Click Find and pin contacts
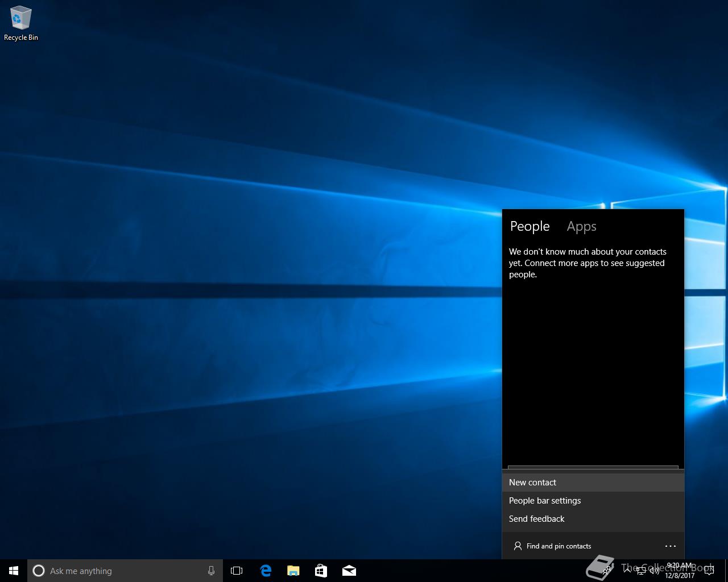728x582 pixels. pos(552,546)
